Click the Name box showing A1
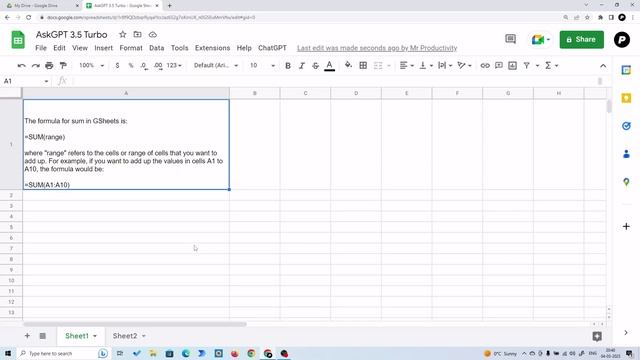This screenshot has height=360, width=640. [25, 81]
